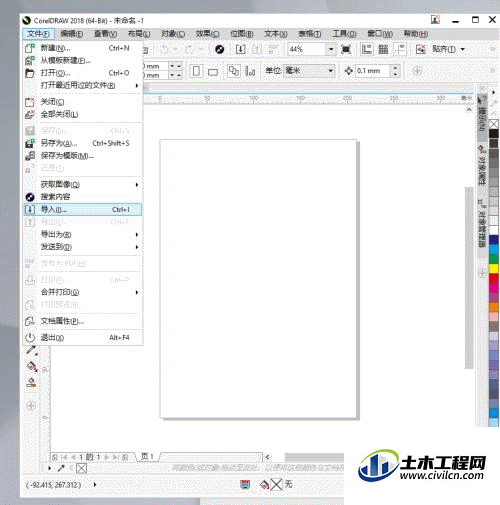Select the Interactive Fill tool

pyautogui.click(x=32, y=367)
